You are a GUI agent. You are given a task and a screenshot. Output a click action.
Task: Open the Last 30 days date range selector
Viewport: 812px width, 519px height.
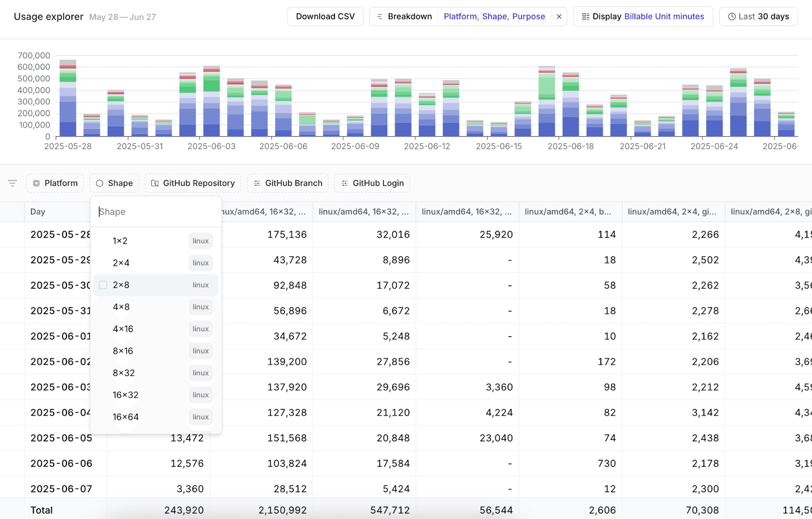click(758, 16)
